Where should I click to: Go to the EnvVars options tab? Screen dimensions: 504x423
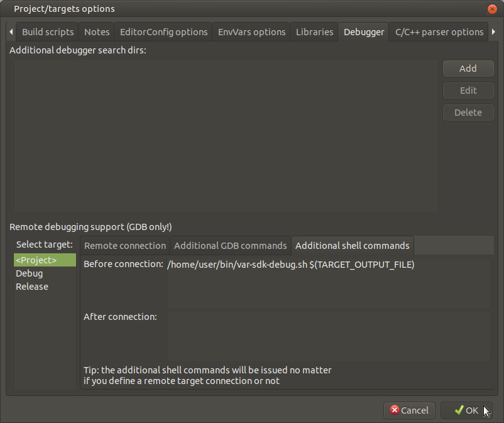[251, 32]
